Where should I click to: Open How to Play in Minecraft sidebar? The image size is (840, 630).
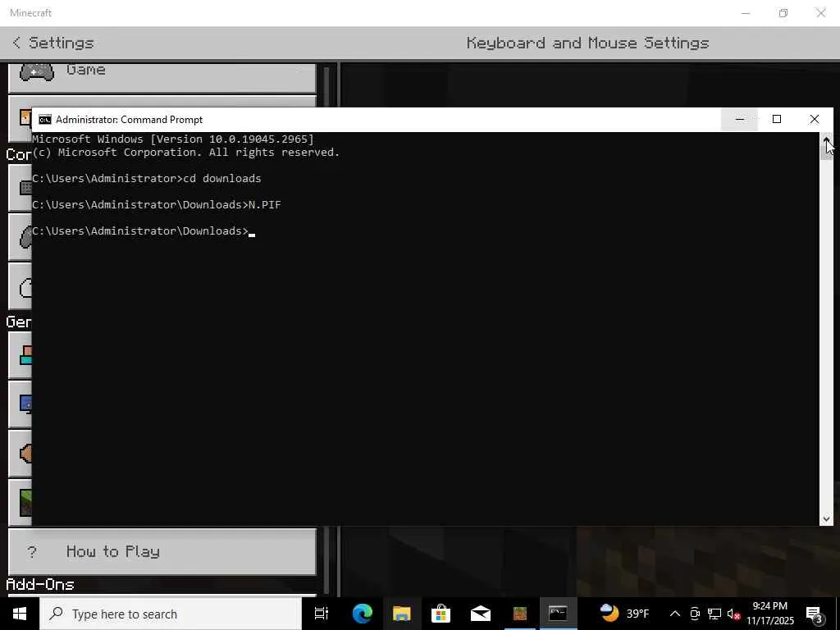pos(162,551)
